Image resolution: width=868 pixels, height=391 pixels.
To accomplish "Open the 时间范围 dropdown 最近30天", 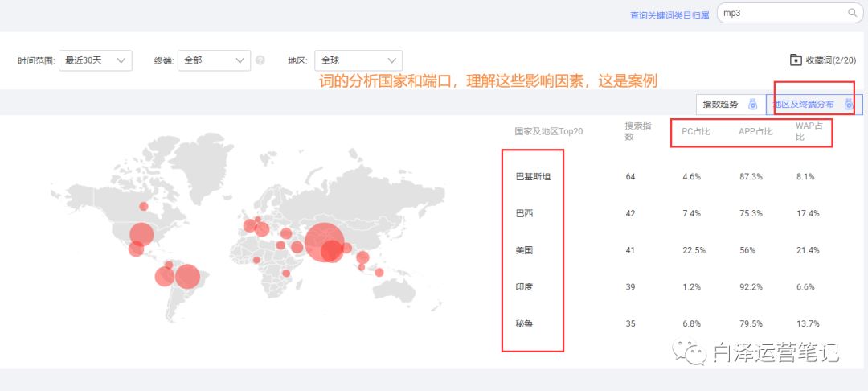I will [95, 60].
